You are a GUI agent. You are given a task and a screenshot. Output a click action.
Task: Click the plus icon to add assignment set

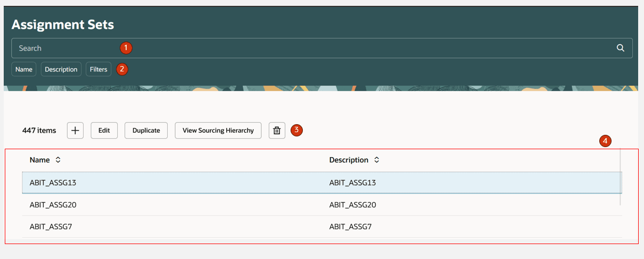click(x=75, y=131)
